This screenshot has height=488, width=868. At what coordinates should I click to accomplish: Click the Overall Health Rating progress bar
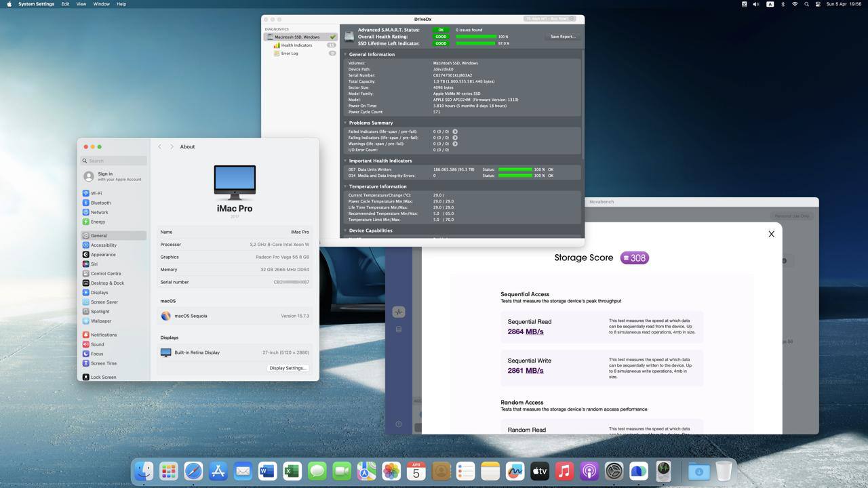(x=475, y=37)
